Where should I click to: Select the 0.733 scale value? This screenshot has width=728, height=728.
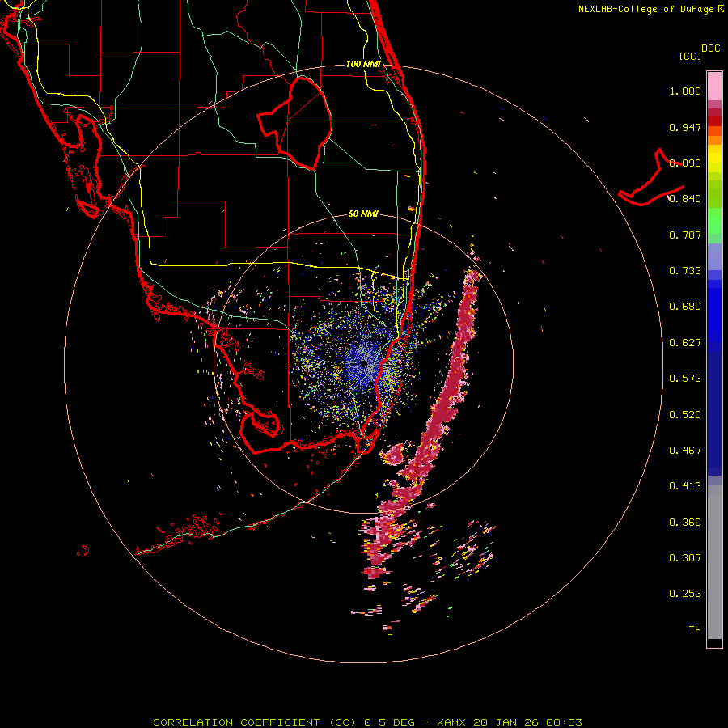tap(685, 271)
